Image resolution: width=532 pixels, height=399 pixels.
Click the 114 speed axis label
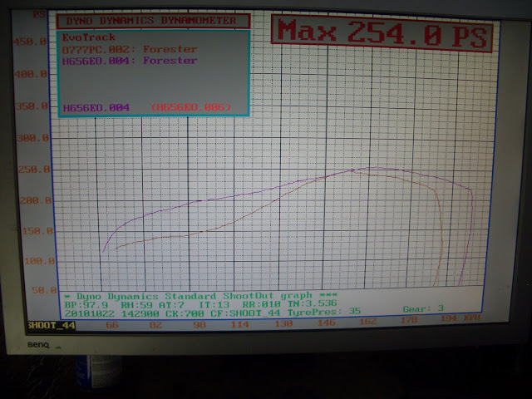pos(239,324)
